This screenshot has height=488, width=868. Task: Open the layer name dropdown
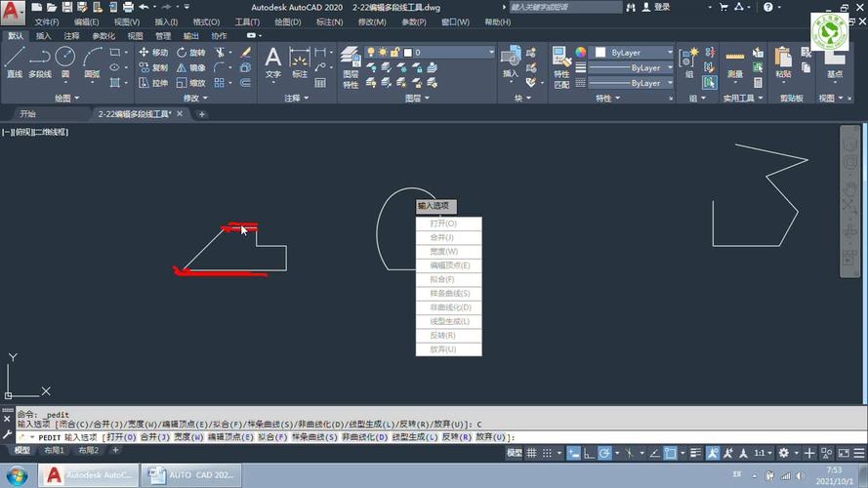[x=454, y=53]
